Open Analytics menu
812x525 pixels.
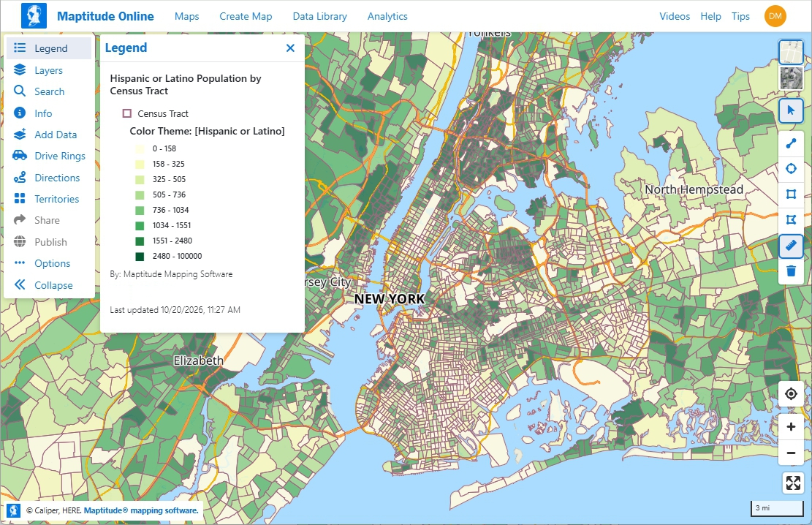click(387, 16)
